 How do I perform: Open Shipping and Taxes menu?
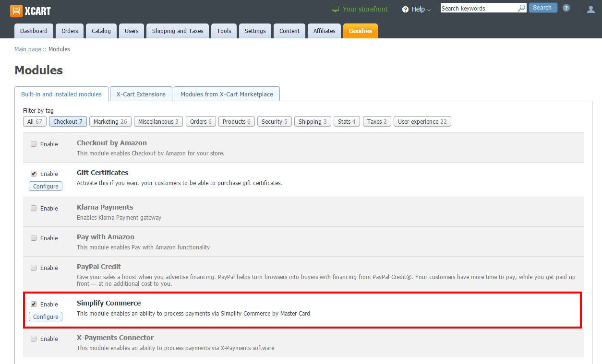(x=178, y=31)
